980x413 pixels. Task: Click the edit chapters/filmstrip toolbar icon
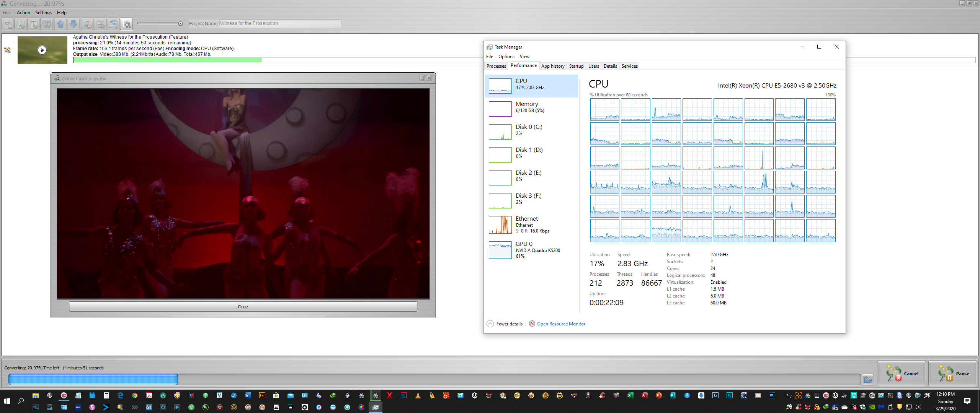point(47,24)
